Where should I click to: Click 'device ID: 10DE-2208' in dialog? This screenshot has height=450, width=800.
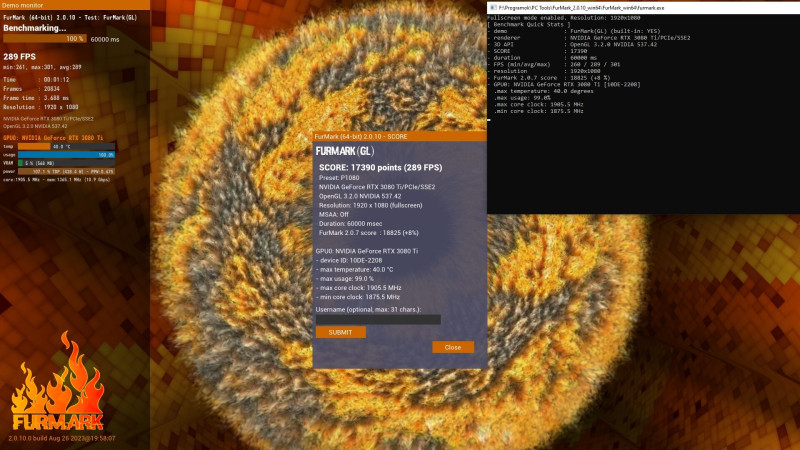349,260
